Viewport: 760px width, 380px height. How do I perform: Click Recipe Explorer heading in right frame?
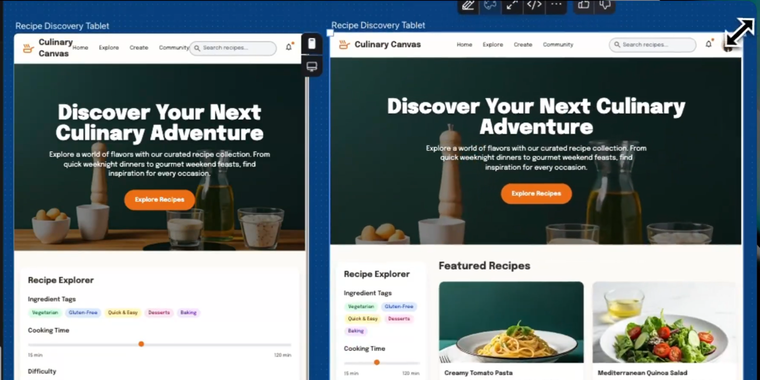coord(377,274)
